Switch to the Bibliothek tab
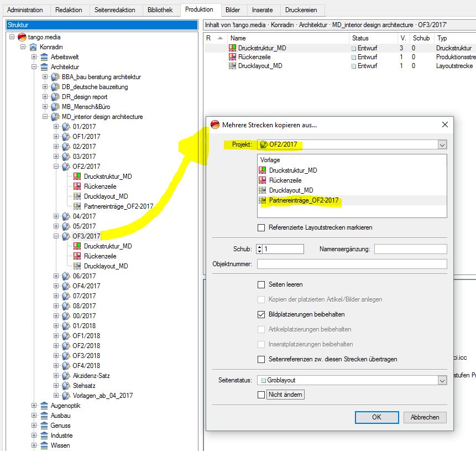Image resolution: width=476 pixels, height=451 pixels. 160,10
